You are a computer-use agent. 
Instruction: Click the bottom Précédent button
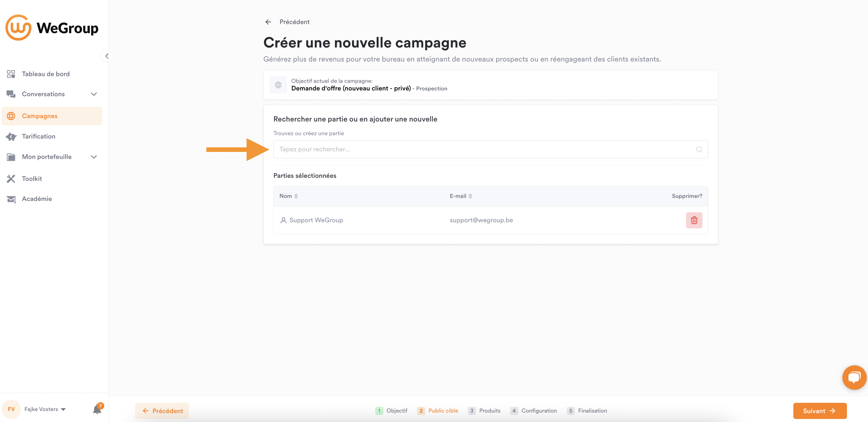click(x=162, y=411)
